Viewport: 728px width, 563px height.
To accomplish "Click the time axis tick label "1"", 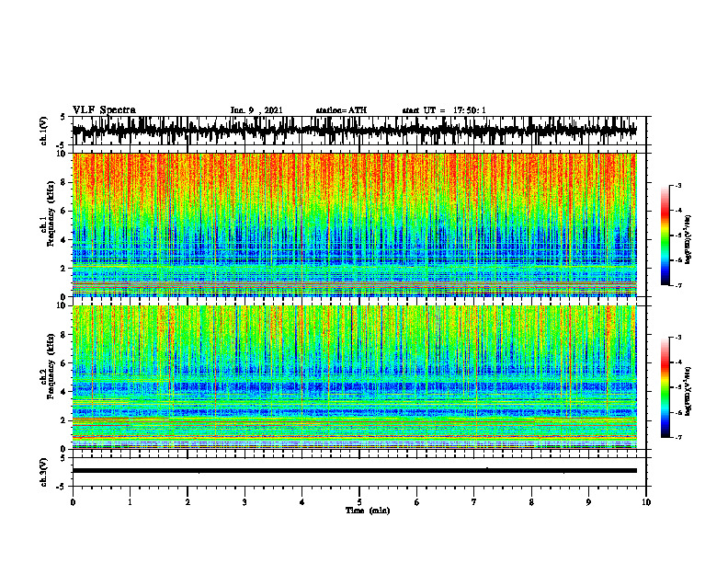I will pyautogui.click(x=130, y=502).
